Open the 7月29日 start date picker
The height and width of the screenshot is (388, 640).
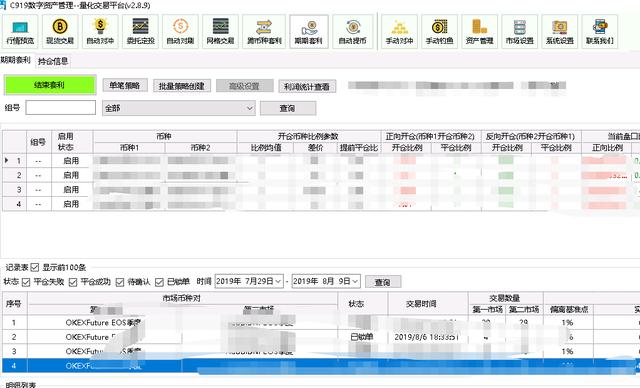click(249, 281)
